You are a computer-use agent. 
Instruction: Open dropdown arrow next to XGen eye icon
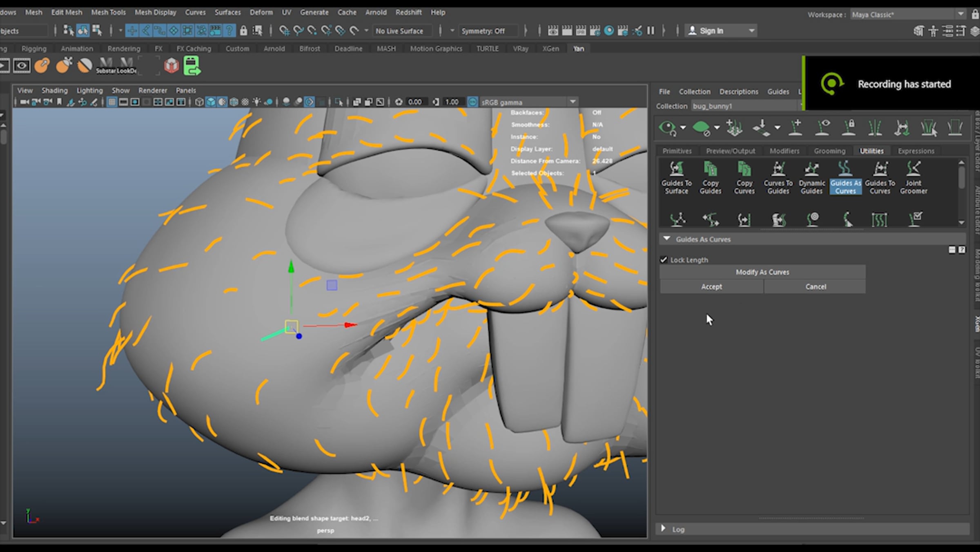[683, 128]
